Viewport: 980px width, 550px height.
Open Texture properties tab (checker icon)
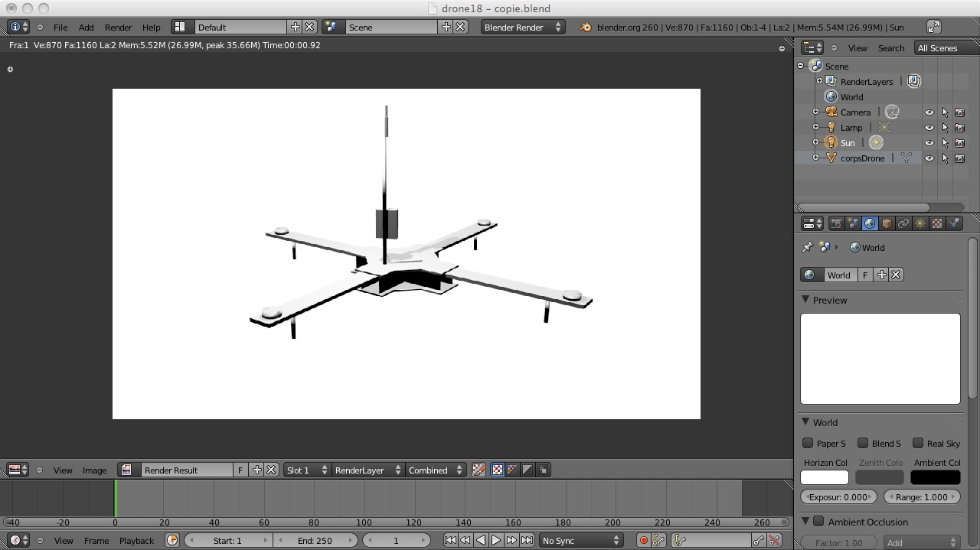click(937, 223)
